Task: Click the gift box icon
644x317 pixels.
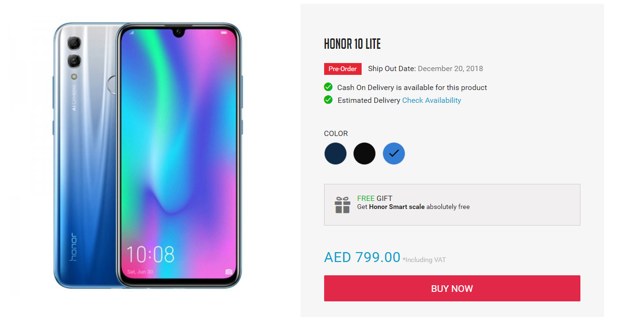Action: (x=342, y=205)
